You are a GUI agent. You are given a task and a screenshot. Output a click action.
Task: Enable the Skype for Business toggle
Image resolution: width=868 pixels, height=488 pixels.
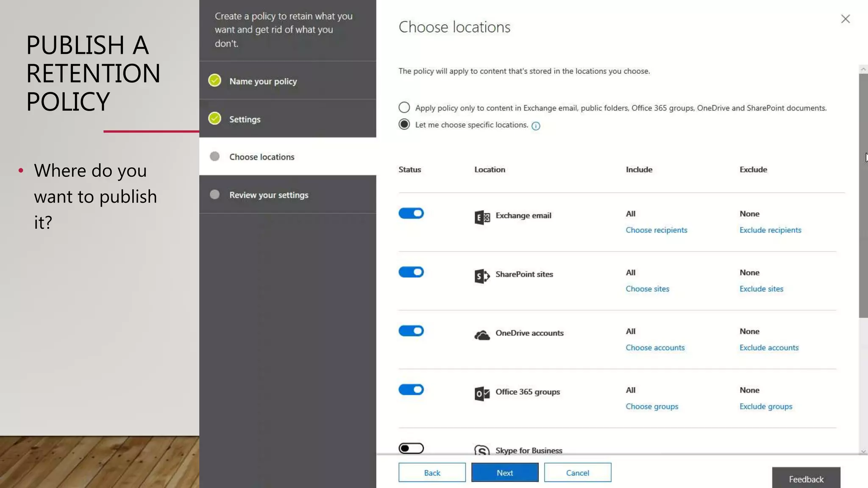411,448
